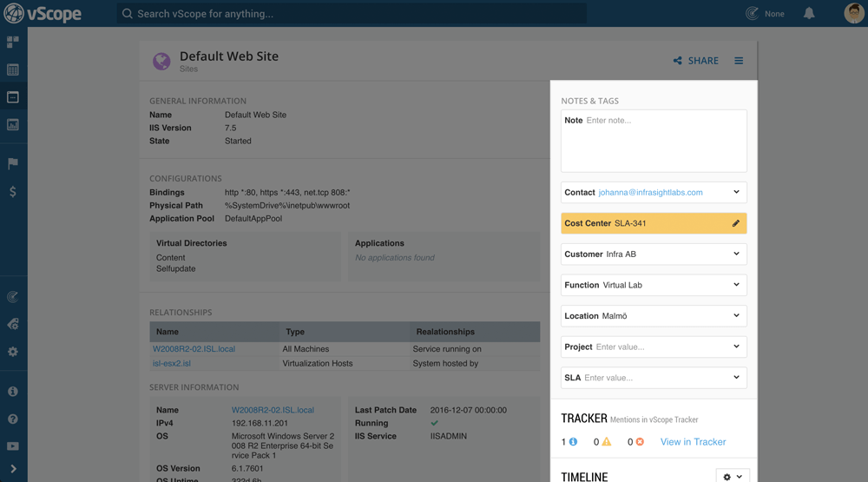Click the SHARE button
This screenshot has height=482, width=868.
coord(696,61)
